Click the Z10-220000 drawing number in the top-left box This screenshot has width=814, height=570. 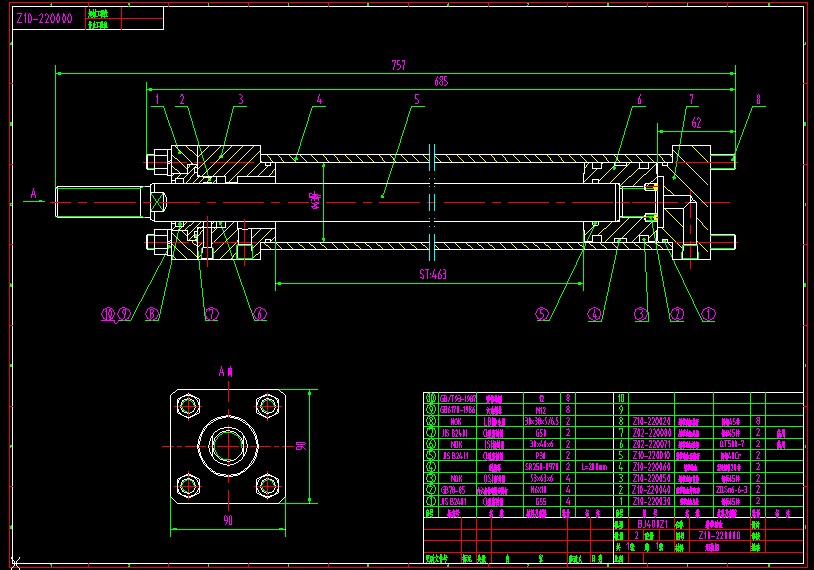click(44, 19)
